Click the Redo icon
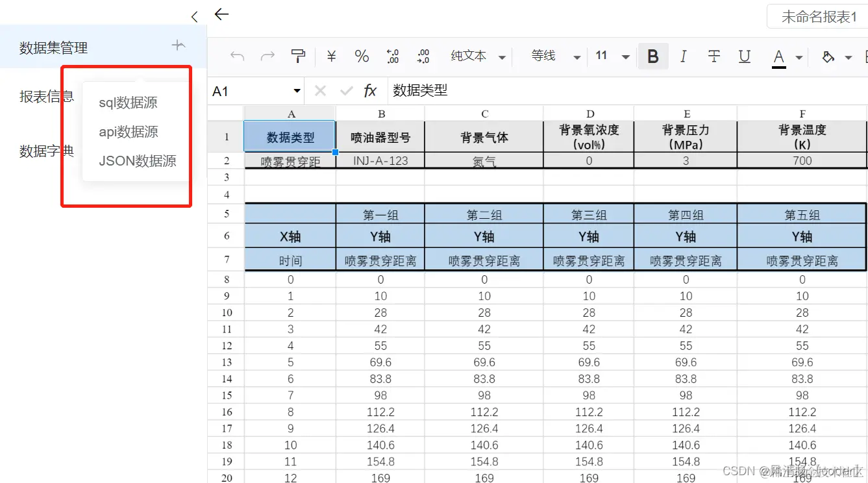Viewport: 868px width, 483px height. 267,56
